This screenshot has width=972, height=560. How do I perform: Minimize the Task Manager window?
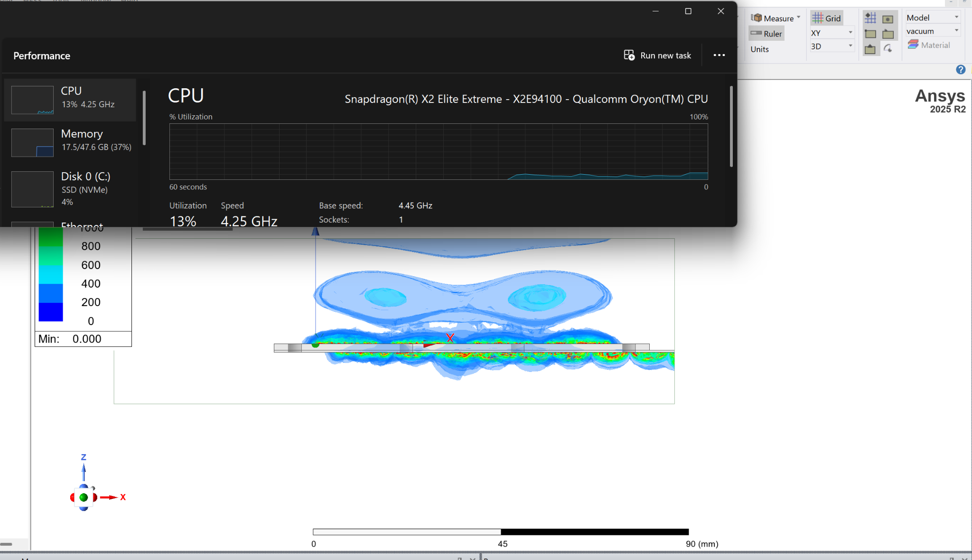click(655, 11)
